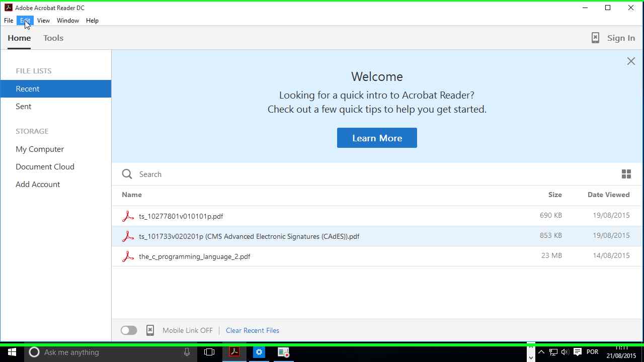Click Acrobat Reader taskbar icon
This screenshot has width=644, height=362.
point(234,352)
